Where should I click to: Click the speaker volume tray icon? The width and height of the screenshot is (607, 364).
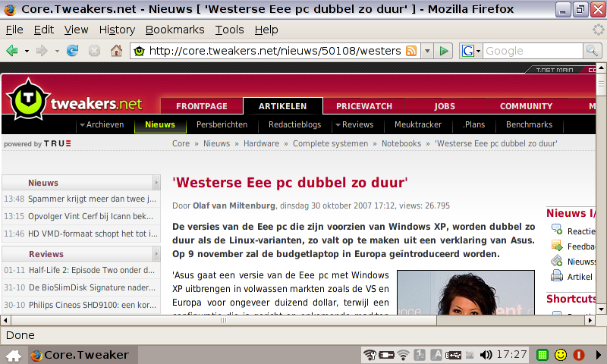pyautogui.click(x=486, y=355)
